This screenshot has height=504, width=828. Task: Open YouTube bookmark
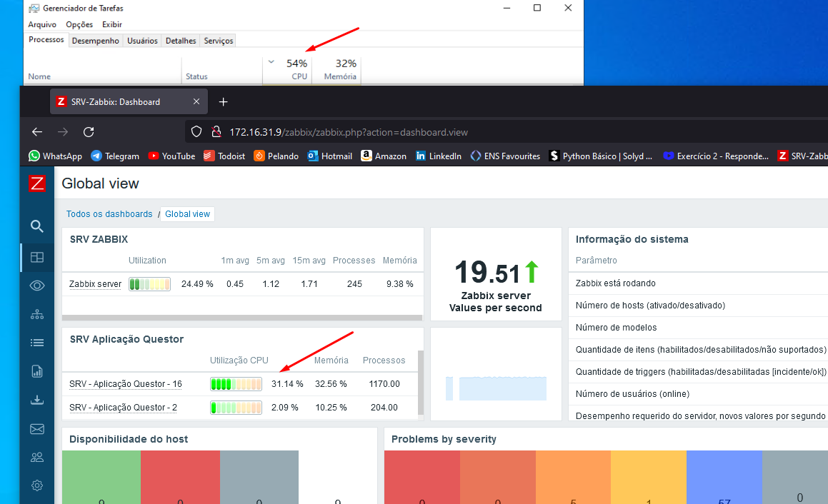(171, 156)
